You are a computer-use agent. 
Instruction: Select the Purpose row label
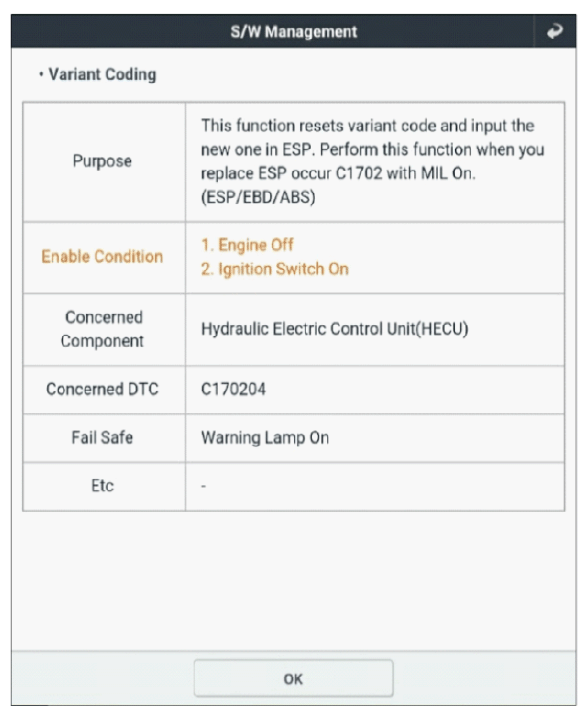pos(102,161)
